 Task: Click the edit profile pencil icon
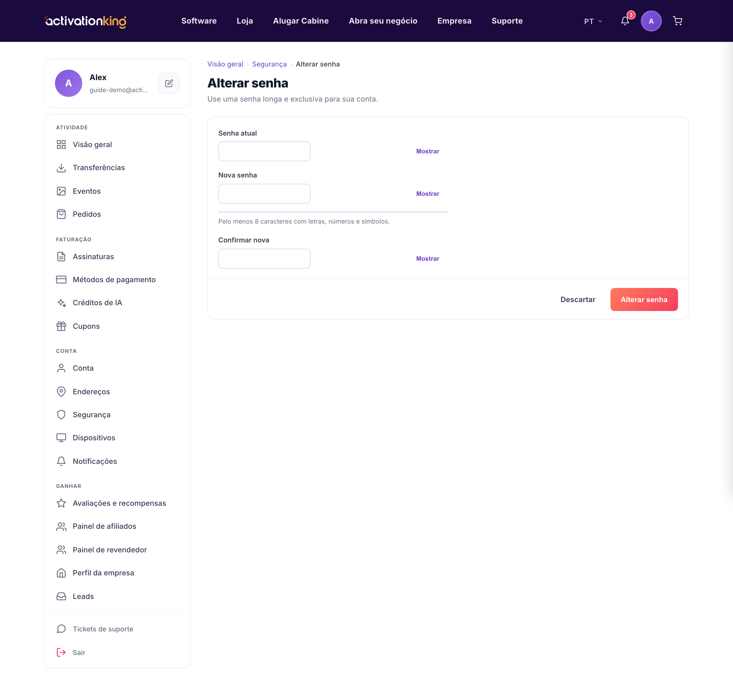169,83
